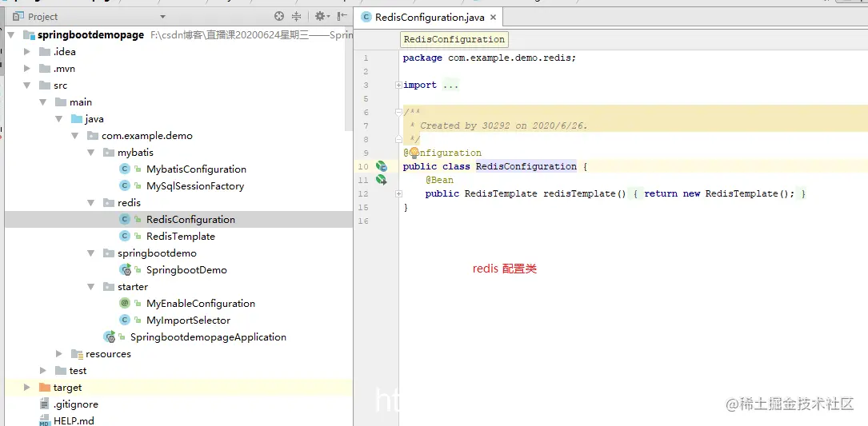Click the Project panel title icon

tap(18, 17)
